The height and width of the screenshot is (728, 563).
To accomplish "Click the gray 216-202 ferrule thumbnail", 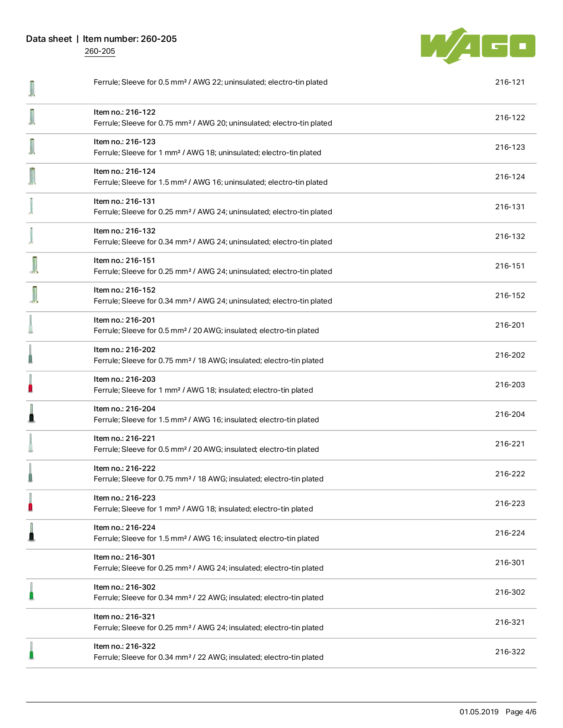I will (x=30, y=354).
